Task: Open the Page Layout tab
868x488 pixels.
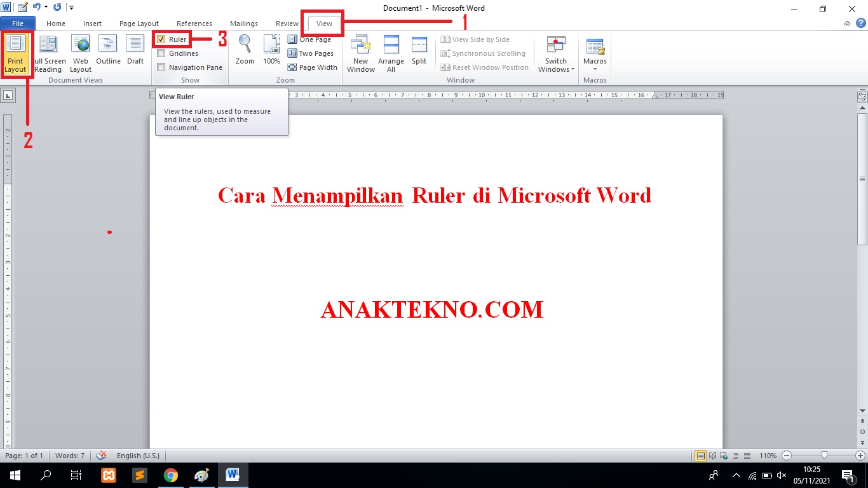Action: point(139,24)
